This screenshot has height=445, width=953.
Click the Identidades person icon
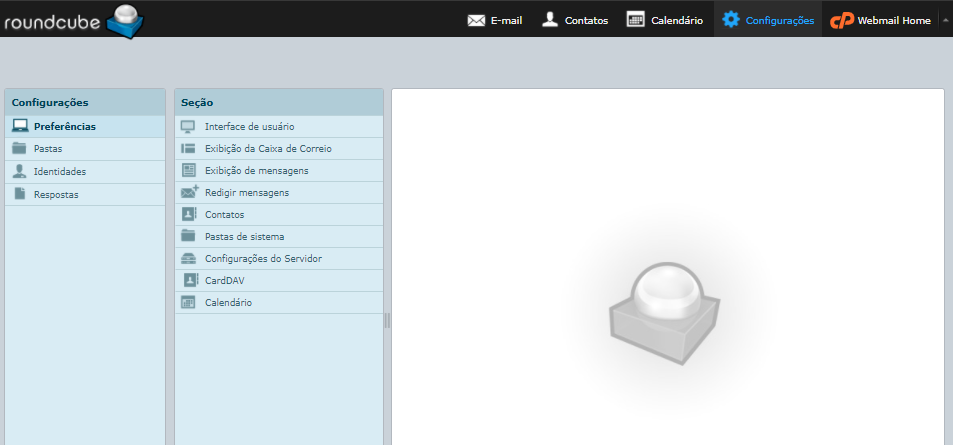[19, 171]
